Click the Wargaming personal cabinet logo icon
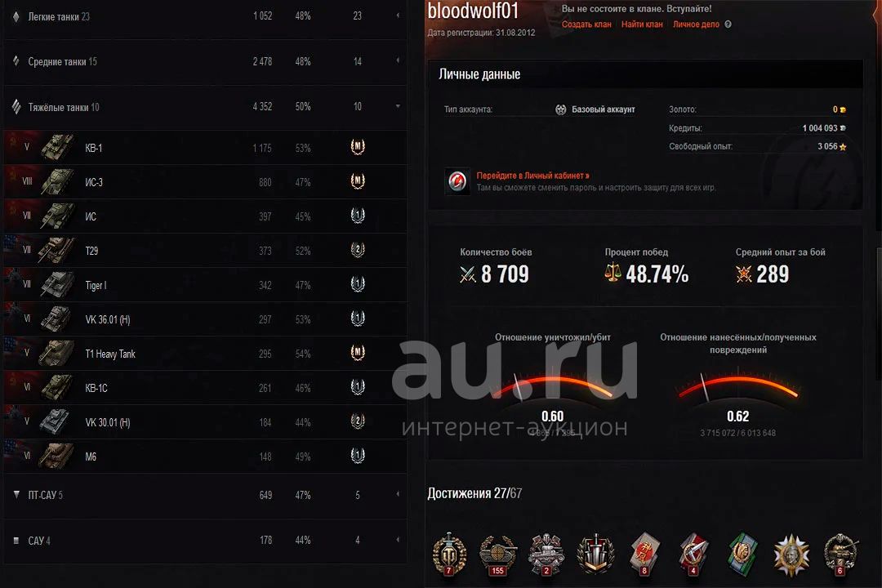This screenshot has width=882, height=588. (457, 181)
